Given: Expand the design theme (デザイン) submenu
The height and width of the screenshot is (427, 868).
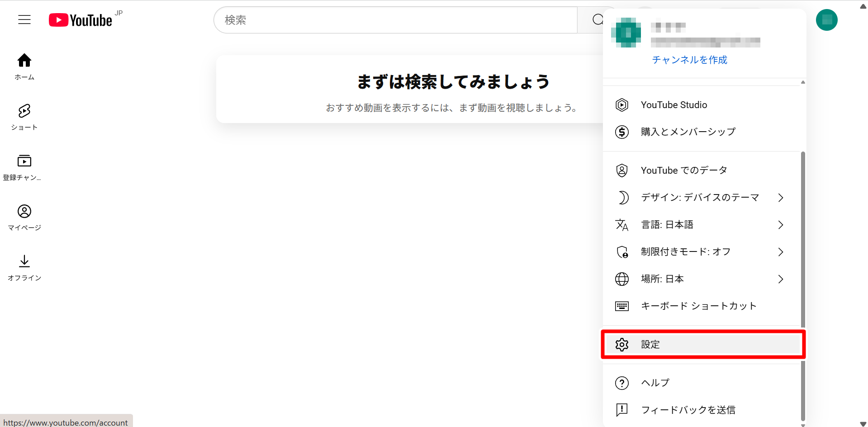Looking at the screenshot, I should 700,198.
